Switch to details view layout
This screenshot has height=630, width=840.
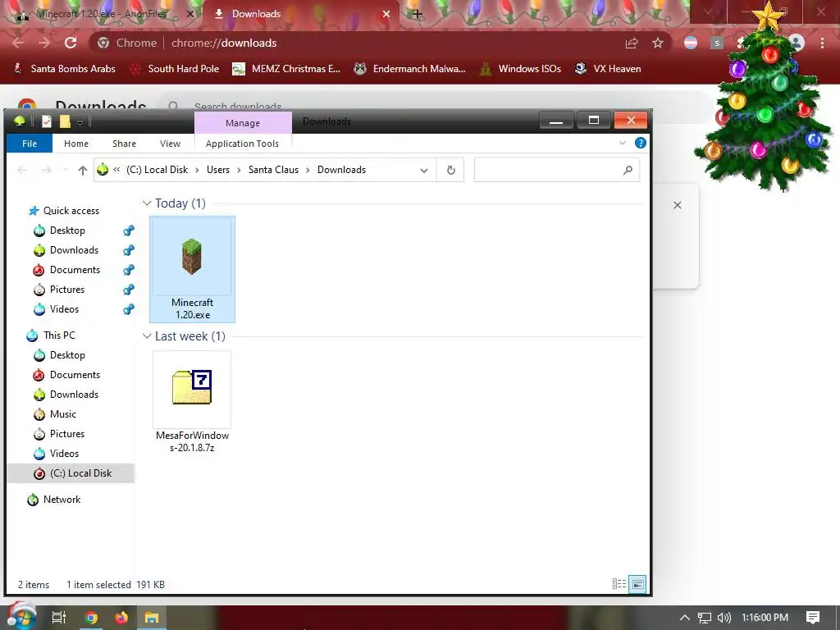coord(619,584)
